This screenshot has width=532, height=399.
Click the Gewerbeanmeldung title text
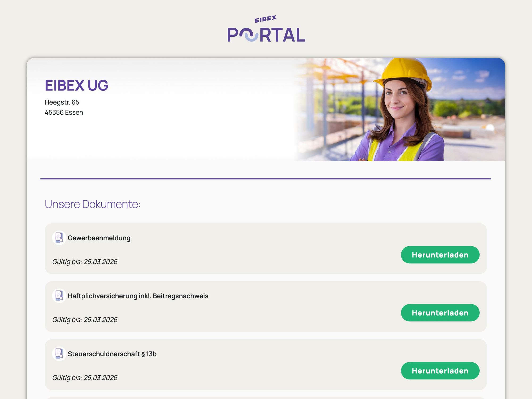tap(99, 238)
